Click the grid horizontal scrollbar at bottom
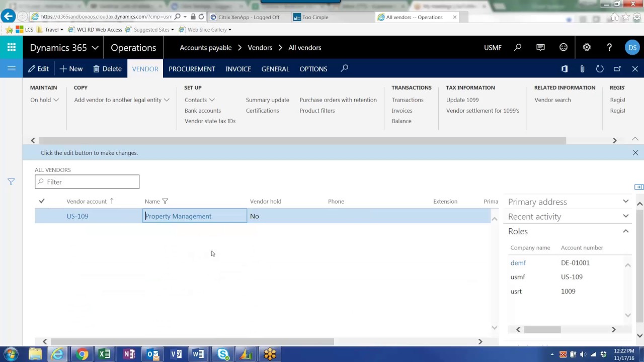The image size is (644, 362). click(x=192, y=341)
